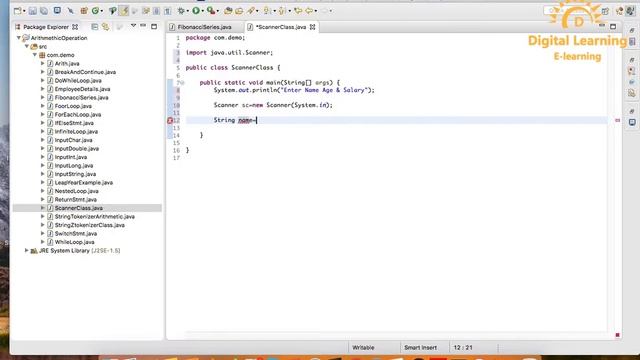Collapse the ArithmethicOperation project node
Screen dimensions: 640x360
click(18, 38)
